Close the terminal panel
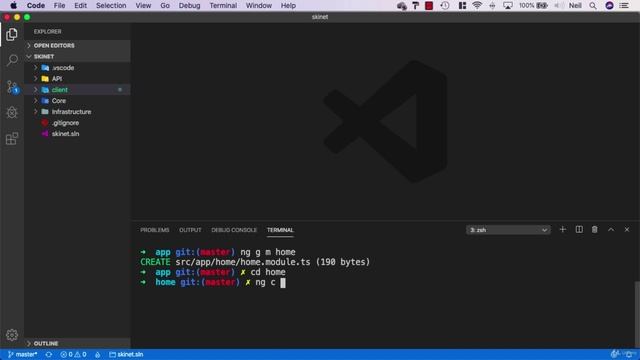This screenshot has height=360, width=640. pos(627,229)
